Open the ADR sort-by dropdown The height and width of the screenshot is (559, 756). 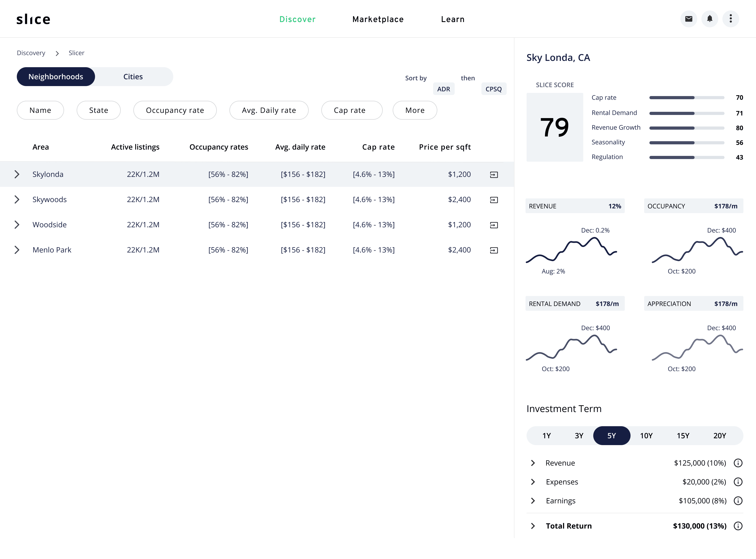coord(443,89)
